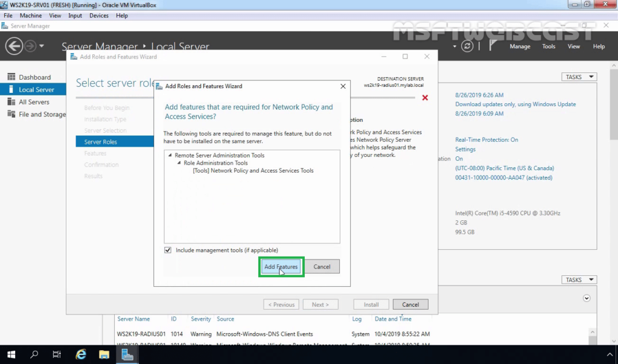This screenshot has width=618, height=364.
Task: Open the Tools menu in Server Manager
Action: (548, 46)
